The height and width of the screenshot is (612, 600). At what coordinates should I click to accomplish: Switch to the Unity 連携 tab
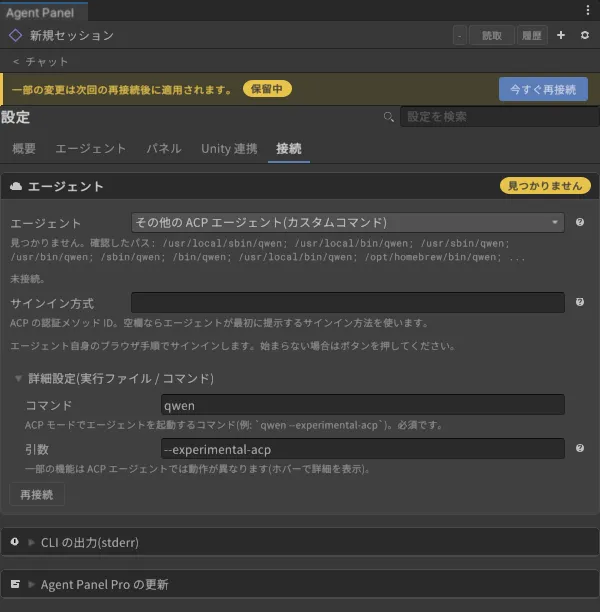click(x=229, y=149)
